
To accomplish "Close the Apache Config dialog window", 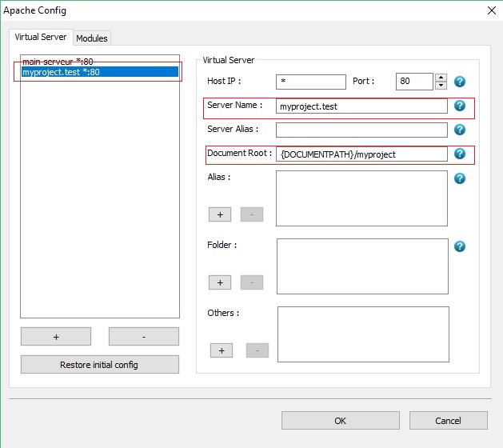I will (x=490, y=10).
